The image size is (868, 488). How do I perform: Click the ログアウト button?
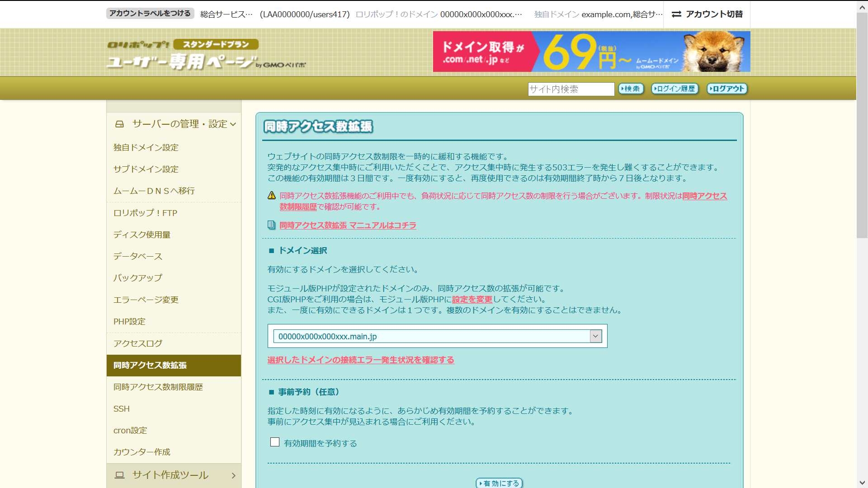click(727, 89)
